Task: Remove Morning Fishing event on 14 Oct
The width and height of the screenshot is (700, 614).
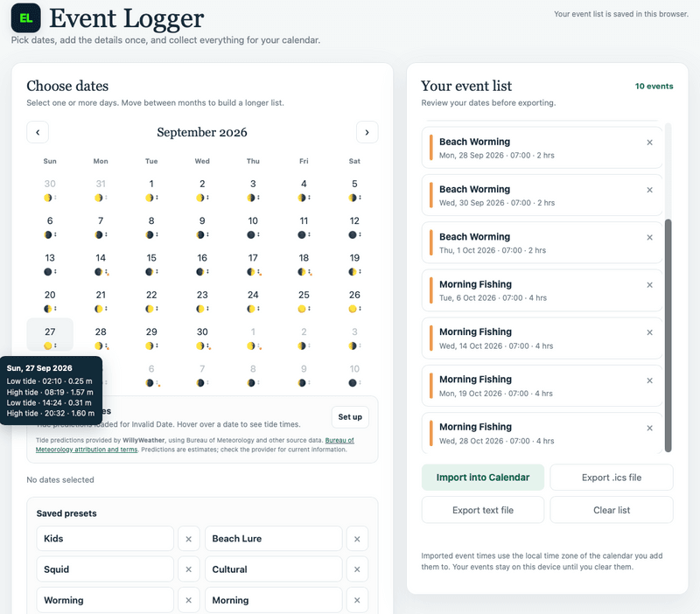Action: pyautogui.click(x=649, y=332)
